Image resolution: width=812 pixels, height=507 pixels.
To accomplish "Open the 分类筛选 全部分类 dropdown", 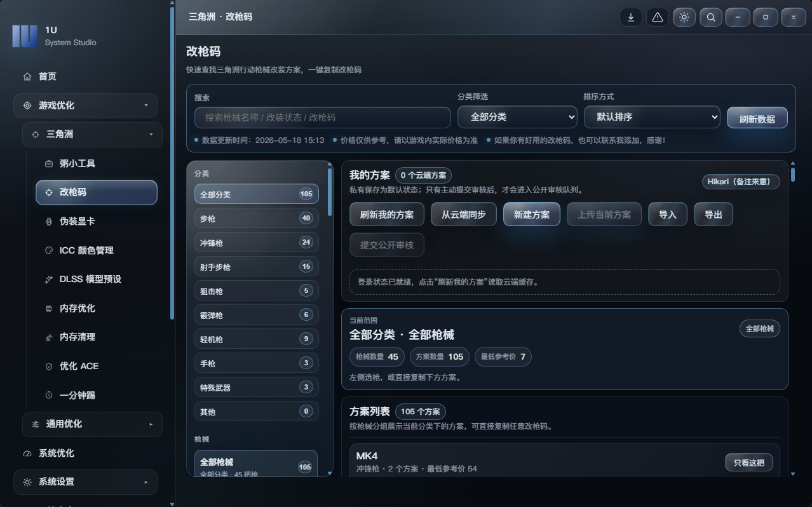I will 517,117.
